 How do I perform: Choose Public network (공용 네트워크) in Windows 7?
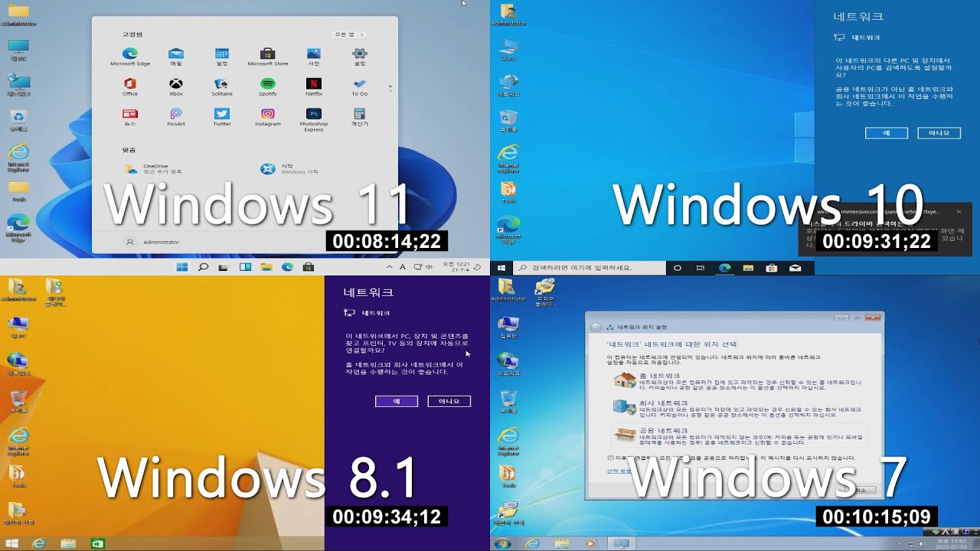coord(739,435)
